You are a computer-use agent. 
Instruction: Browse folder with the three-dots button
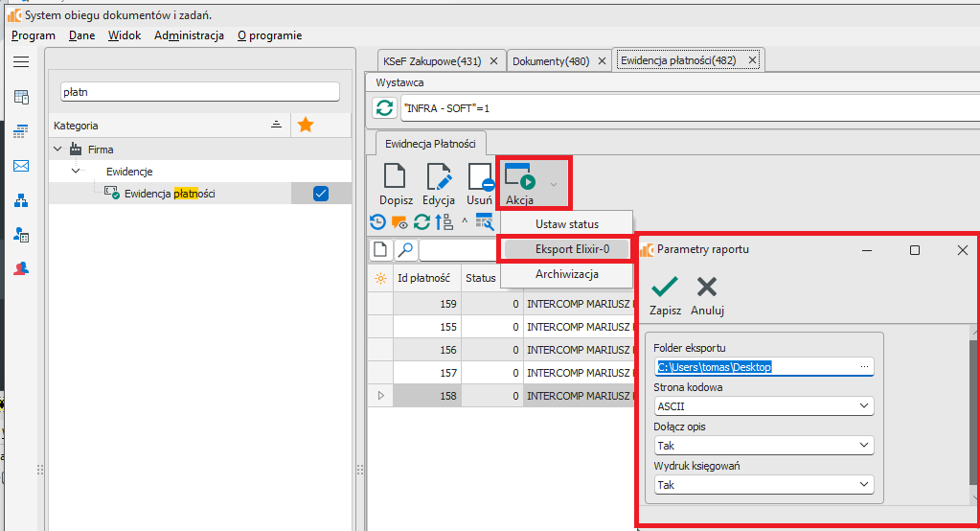tap(864, 367)
